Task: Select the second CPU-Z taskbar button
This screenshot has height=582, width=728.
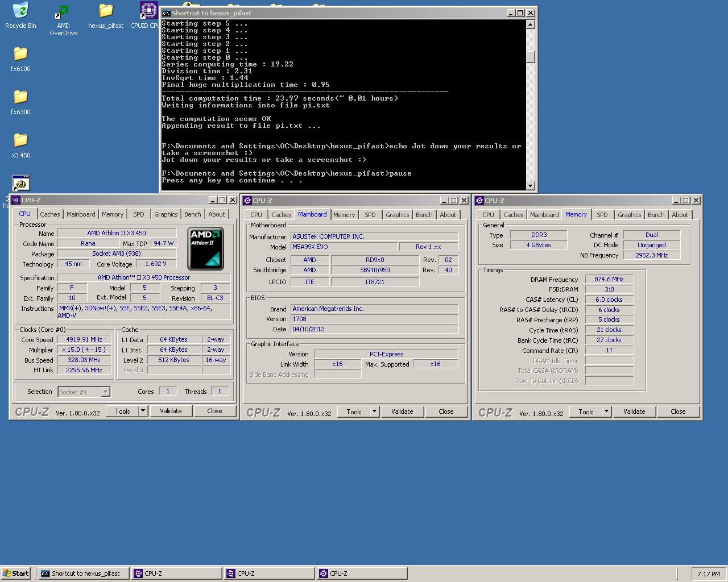Action: [269, 573]
